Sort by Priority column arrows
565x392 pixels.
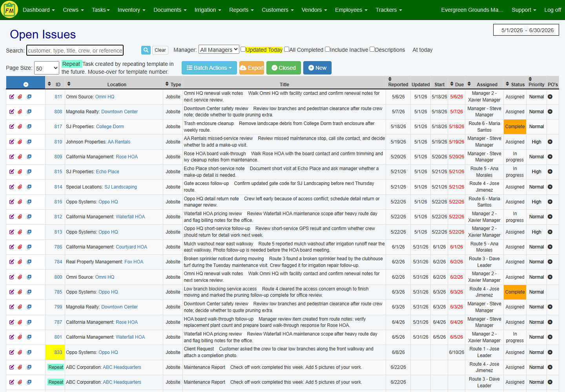530,79
